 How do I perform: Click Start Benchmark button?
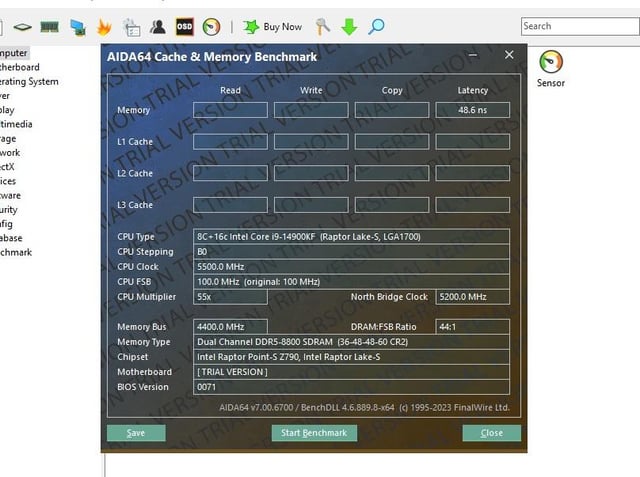pos(314,433)
